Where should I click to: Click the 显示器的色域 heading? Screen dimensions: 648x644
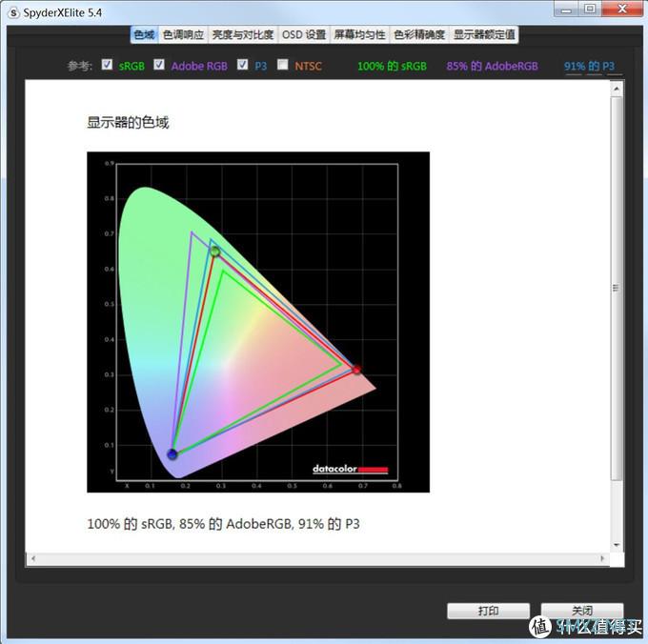click(x=128, y=123)
